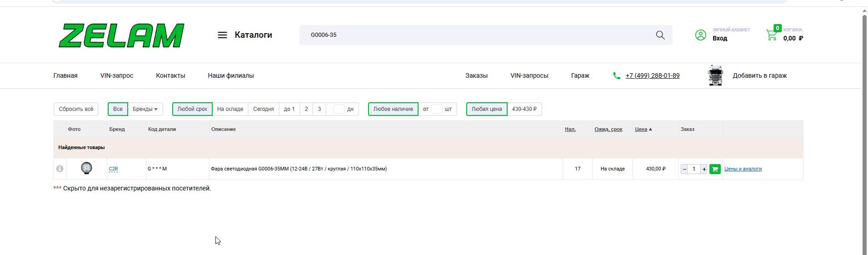Decrease quantity with minus button
Image resolution: width=868 pixels, height=255 pixels.
point(684,169)
